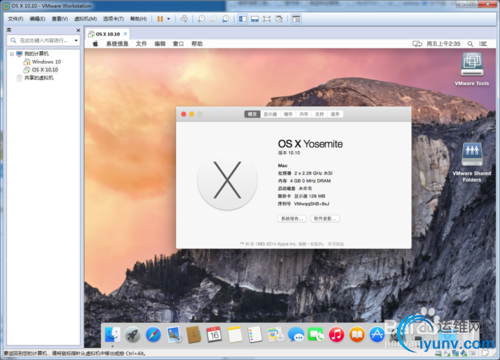
Task: Open the 帮助(H) menu in VMware
Action: click(138, 19)
